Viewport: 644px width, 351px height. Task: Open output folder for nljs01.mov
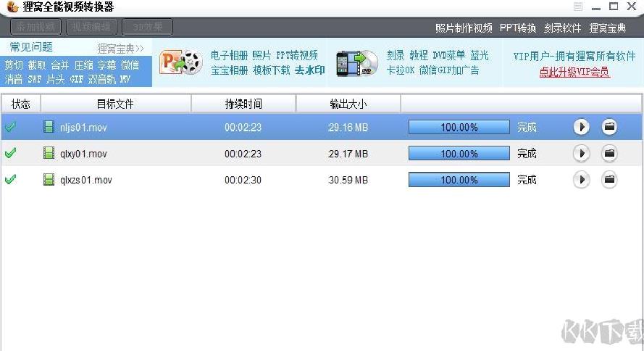pyautogui.click(x=609, y=127)
